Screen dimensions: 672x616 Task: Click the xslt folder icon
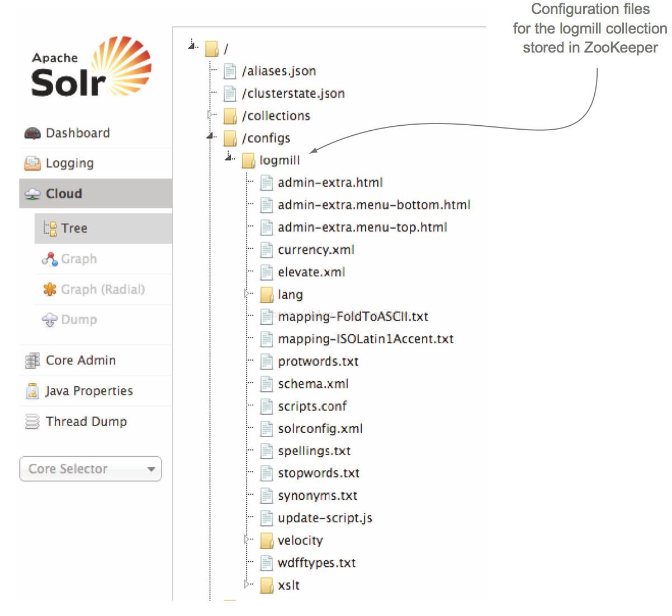pos(267,585)
